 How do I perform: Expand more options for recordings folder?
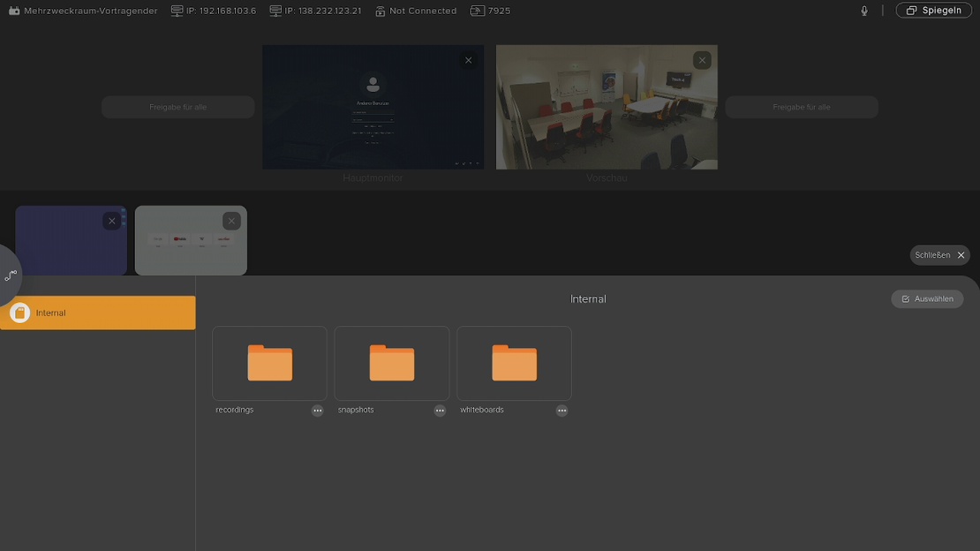coord(317,411)
